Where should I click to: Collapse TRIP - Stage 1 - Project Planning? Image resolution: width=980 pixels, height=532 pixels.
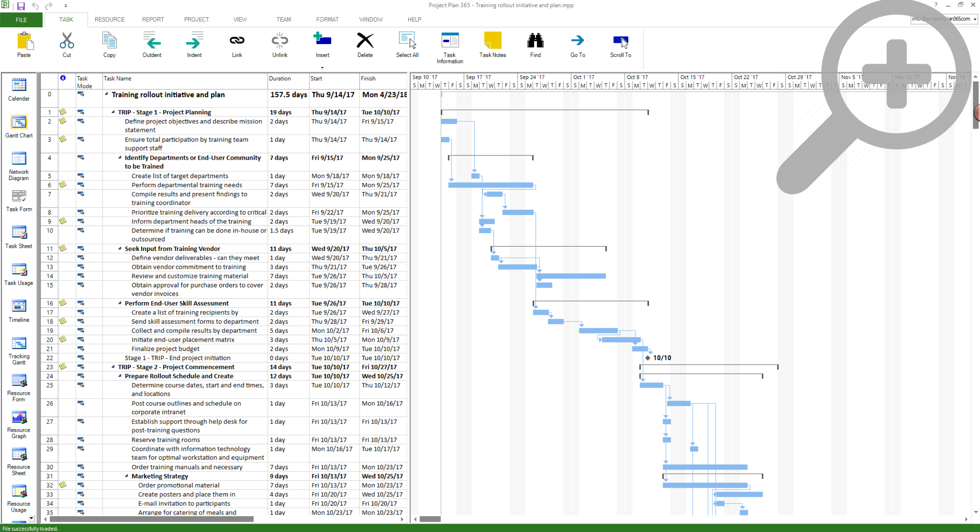113,112
